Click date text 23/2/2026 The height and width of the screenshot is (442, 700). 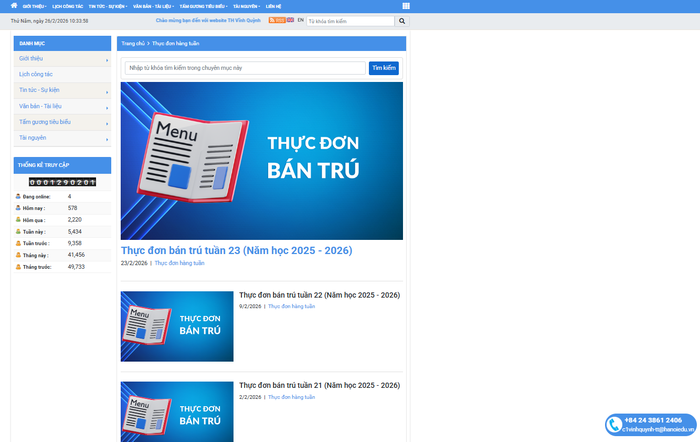coord(134,263)
